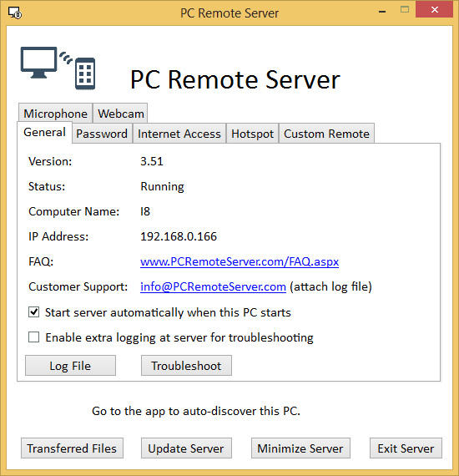Open the Webcam tab
This screenshot has width=459, height=476.
coord(121,114)
